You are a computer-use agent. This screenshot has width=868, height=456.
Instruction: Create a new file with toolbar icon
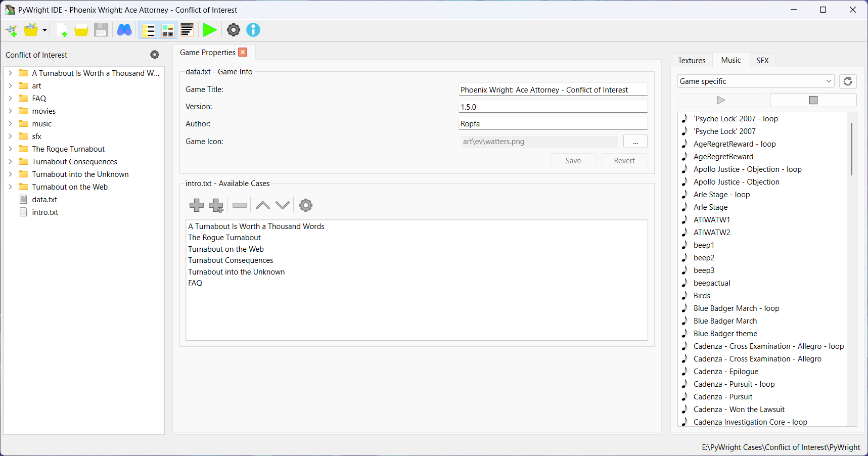pyautogui.click(x=62, y=30)
